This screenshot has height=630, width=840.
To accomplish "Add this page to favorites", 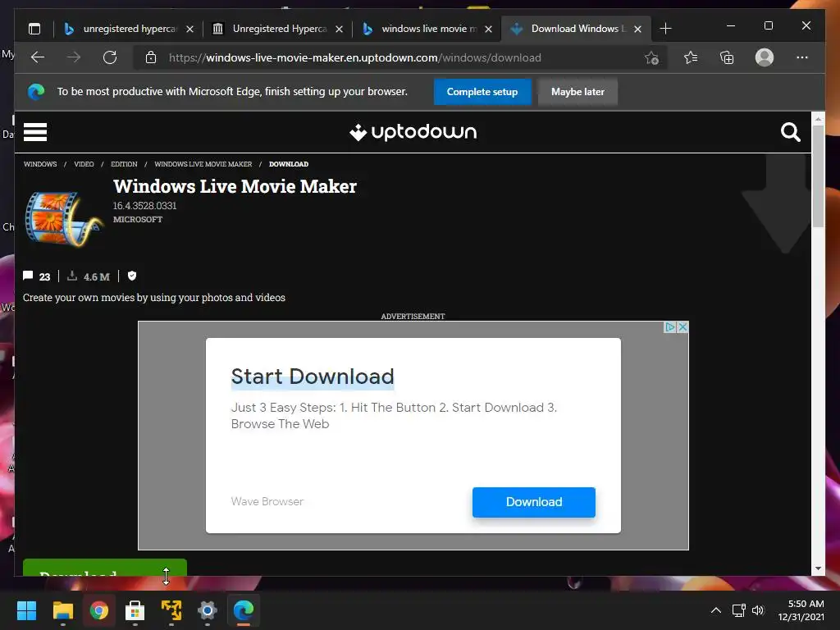I will [x=651, y=57].
